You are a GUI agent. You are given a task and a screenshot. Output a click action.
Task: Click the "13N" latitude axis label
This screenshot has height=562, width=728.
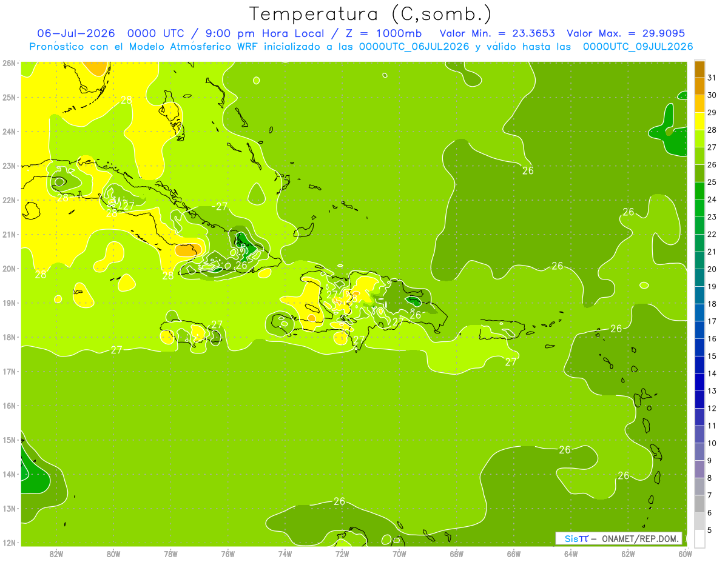coord(8,508)
